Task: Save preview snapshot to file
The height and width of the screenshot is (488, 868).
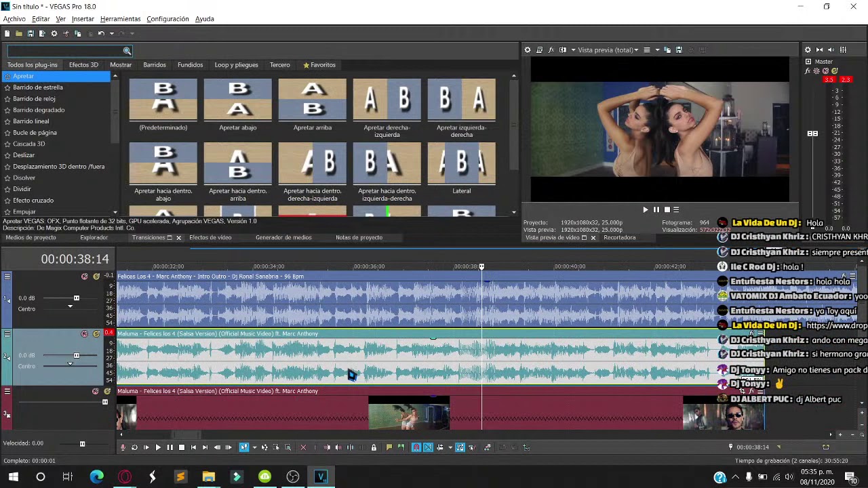Action: (679, 49)
